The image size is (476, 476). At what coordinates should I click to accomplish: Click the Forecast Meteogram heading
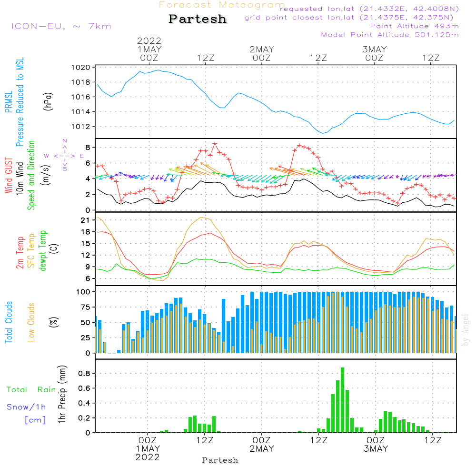[222, 5]
